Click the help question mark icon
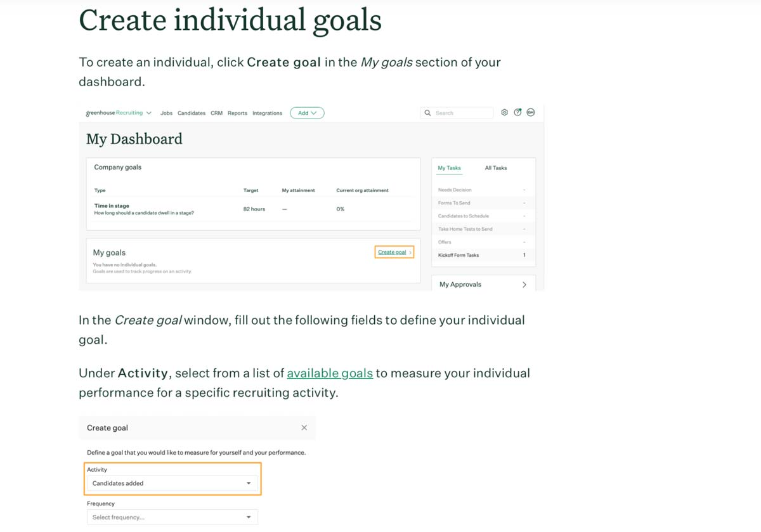 518,112
